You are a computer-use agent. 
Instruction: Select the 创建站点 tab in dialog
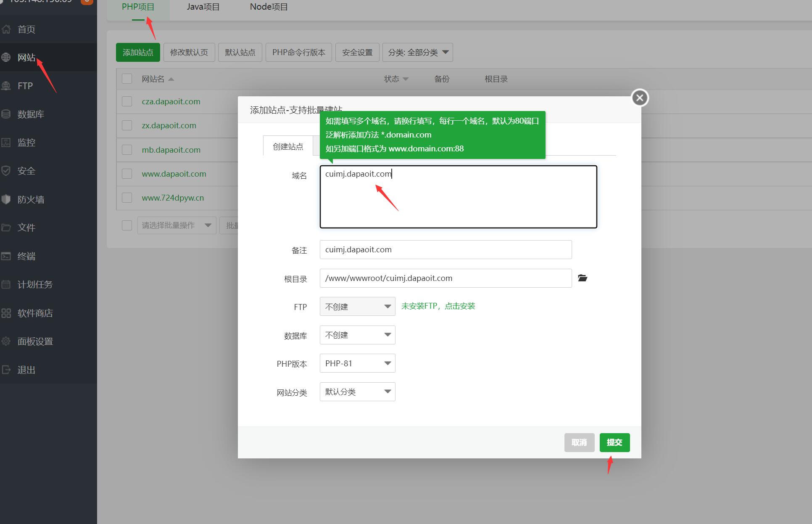click(288, 146)
